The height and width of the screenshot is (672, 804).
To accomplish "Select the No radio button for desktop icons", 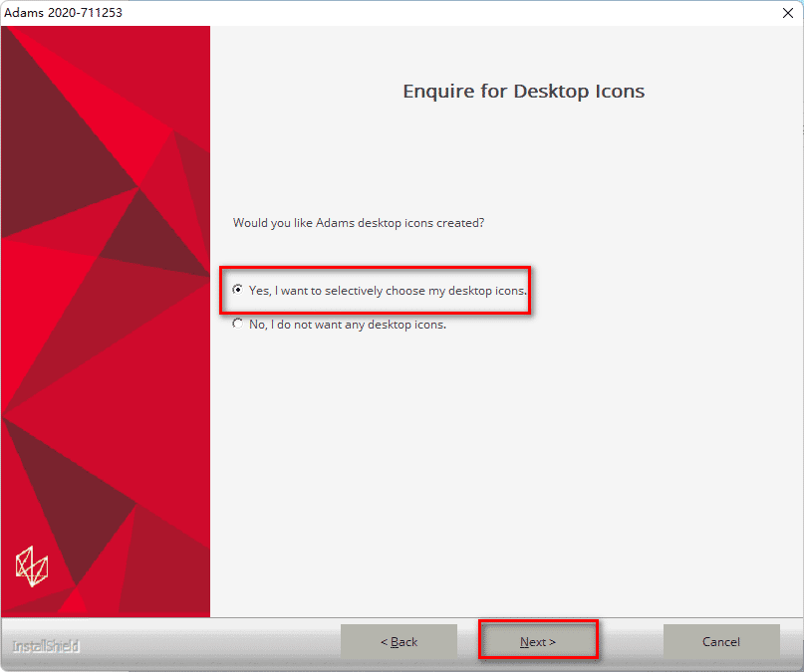I will (237, 324).
